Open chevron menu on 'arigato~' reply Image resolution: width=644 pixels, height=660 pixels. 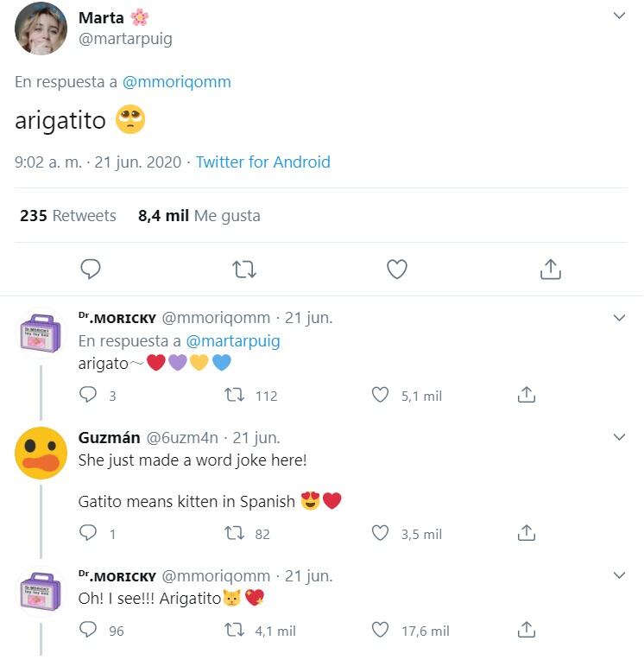(x=619, y=318)
